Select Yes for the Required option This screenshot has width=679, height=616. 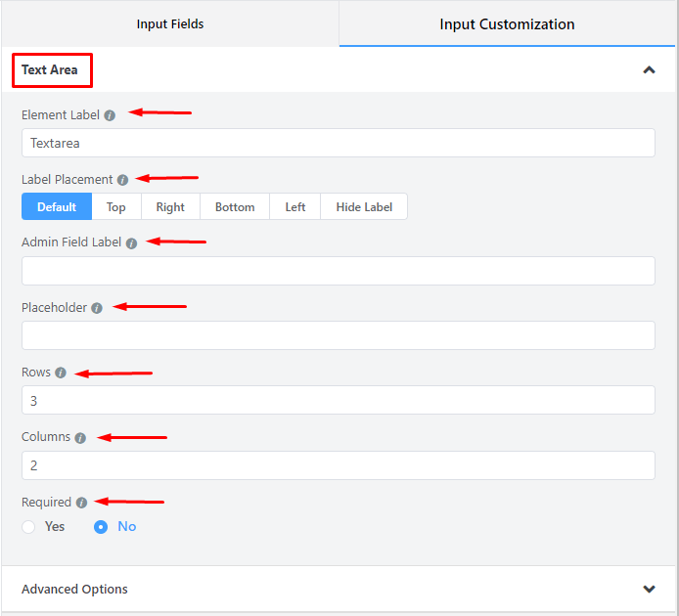[28, 527]
